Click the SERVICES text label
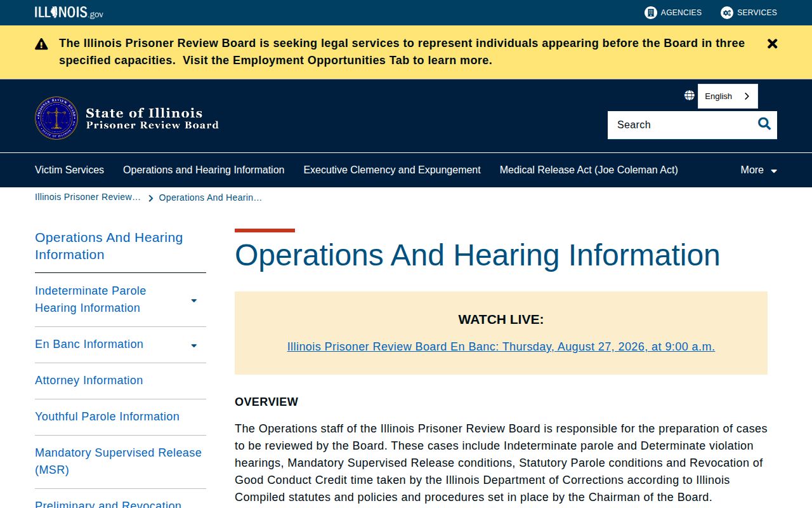 tap(757, 13)
